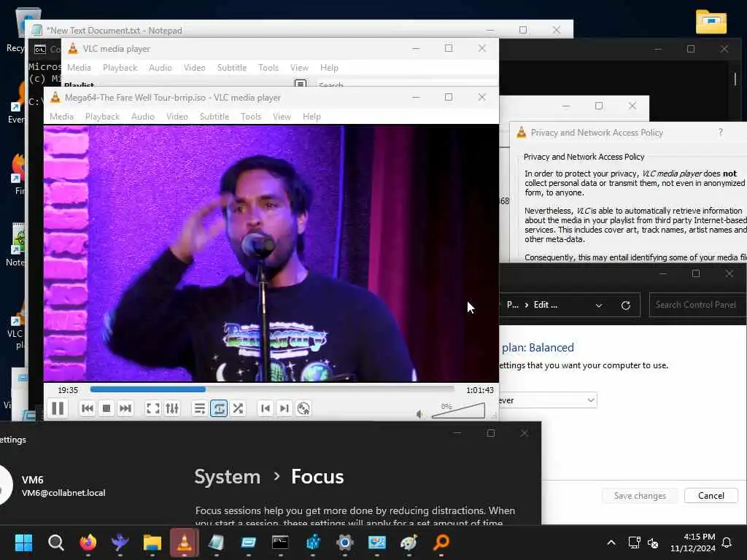Click VLC cone icon on taskbar

pyautogui.click(x=185, y=542)
